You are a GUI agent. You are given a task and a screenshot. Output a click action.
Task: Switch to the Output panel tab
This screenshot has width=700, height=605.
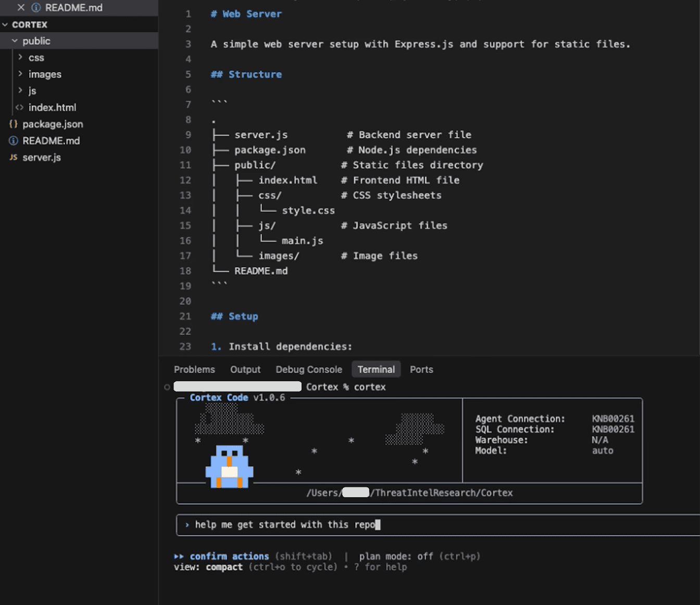(x=245, y=369)
